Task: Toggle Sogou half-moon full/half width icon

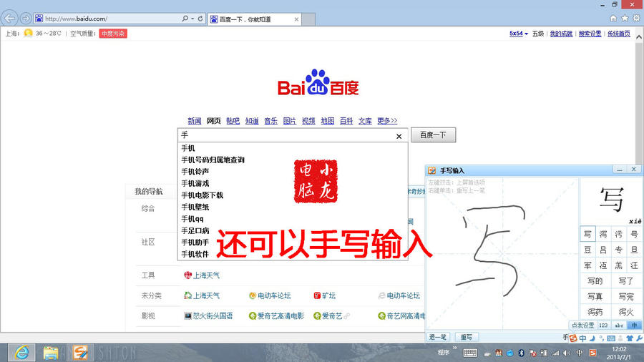Action: coord(592,338)
